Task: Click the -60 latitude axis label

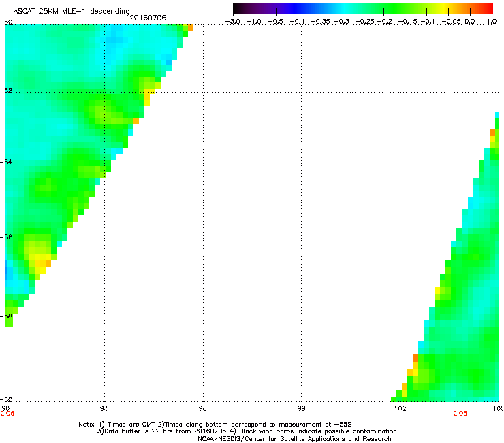Action: click(6, 399)
